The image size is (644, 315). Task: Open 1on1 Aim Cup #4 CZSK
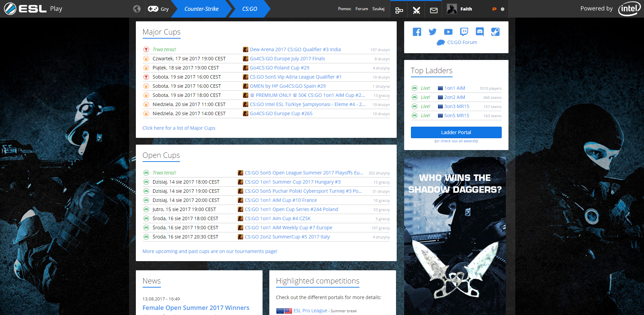point(277,218)
